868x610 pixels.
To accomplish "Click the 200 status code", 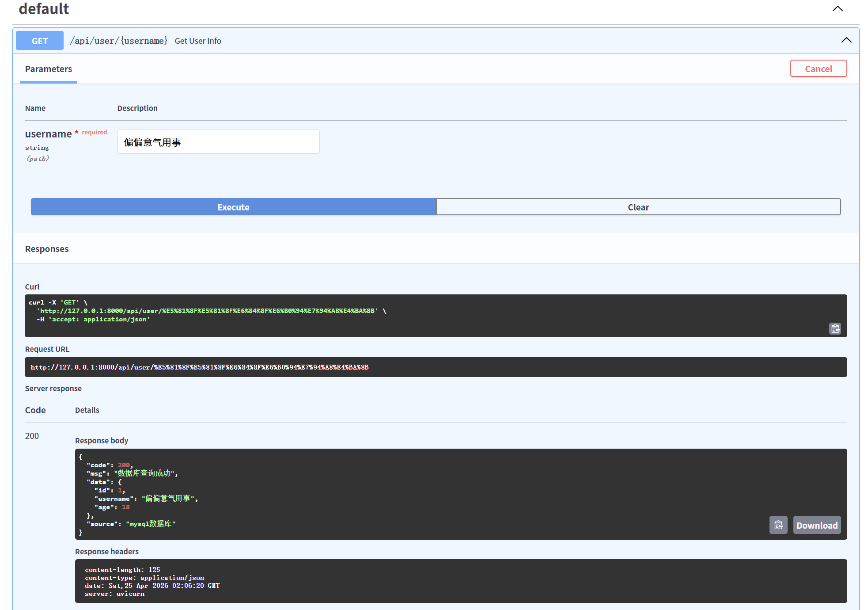I will (32, 436).
